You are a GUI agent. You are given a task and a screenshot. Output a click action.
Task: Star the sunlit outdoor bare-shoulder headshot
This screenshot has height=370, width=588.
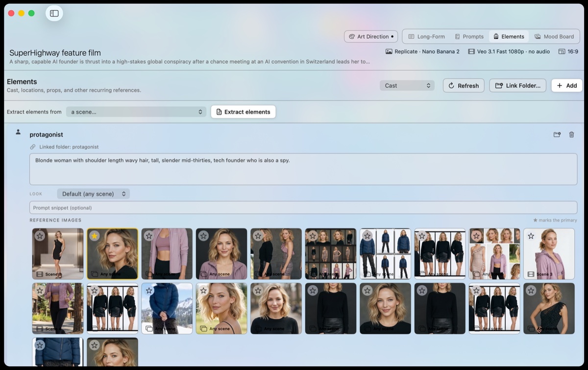203,291
